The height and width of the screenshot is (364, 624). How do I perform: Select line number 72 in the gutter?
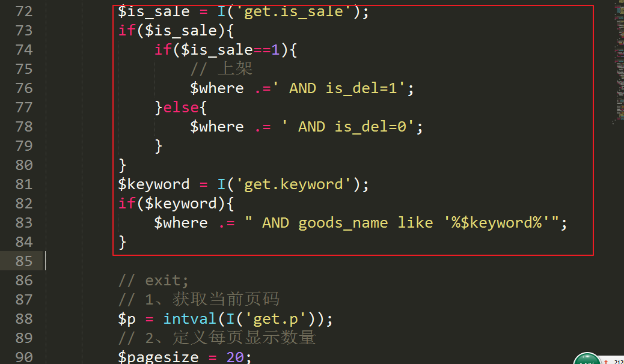(x=23, y=11)
